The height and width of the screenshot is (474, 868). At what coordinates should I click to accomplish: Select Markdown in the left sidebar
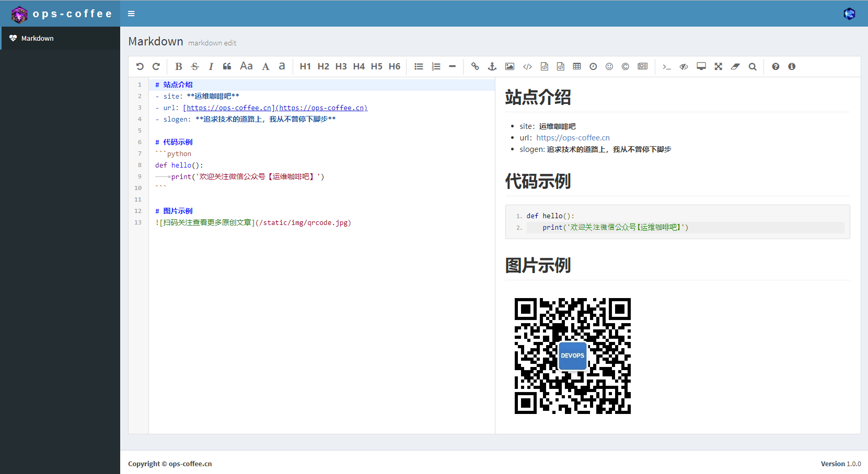click(38, 38)
